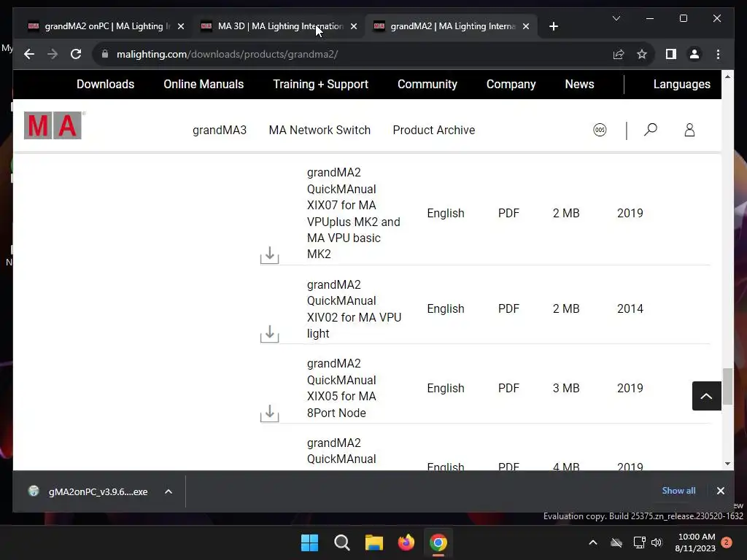Close the downloads bar
Screen dimensions: 747x560
click(x=720, y=491)
